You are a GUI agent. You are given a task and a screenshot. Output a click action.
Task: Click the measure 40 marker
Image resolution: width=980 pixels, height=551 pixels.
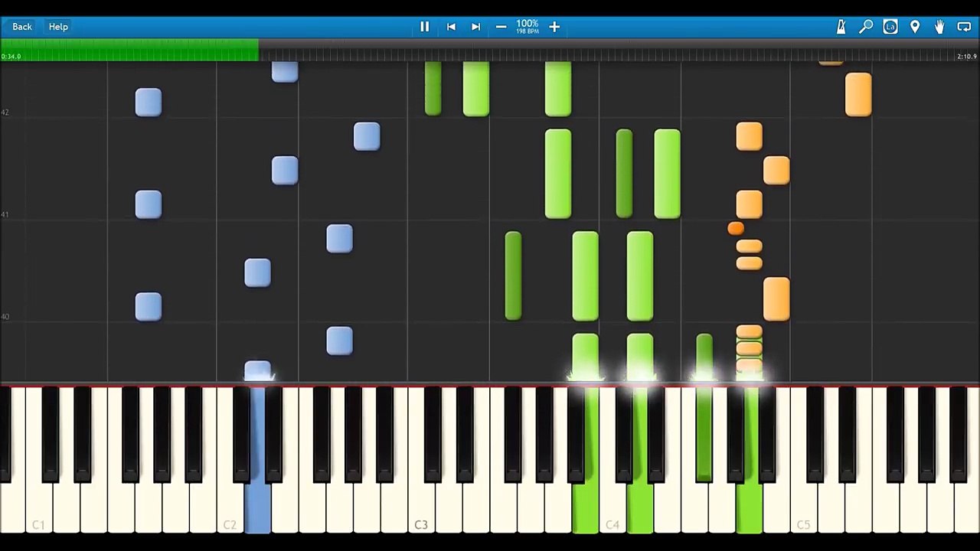click(5, 317)
